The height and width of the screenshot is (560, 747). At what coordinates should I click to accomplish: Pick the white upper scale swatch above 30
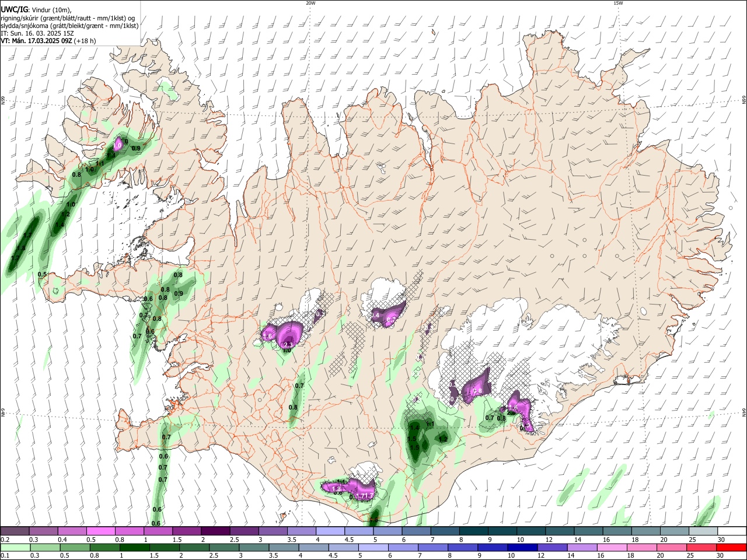coord(732,531)
